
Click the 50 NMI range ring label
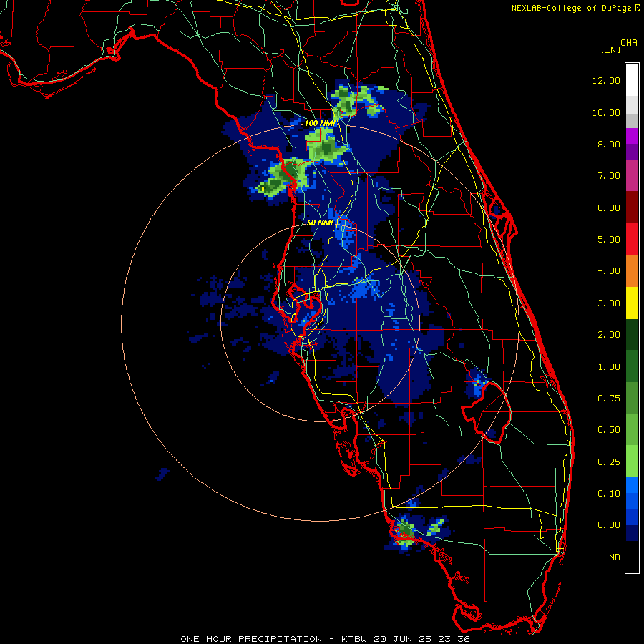(x=320, y=223)
